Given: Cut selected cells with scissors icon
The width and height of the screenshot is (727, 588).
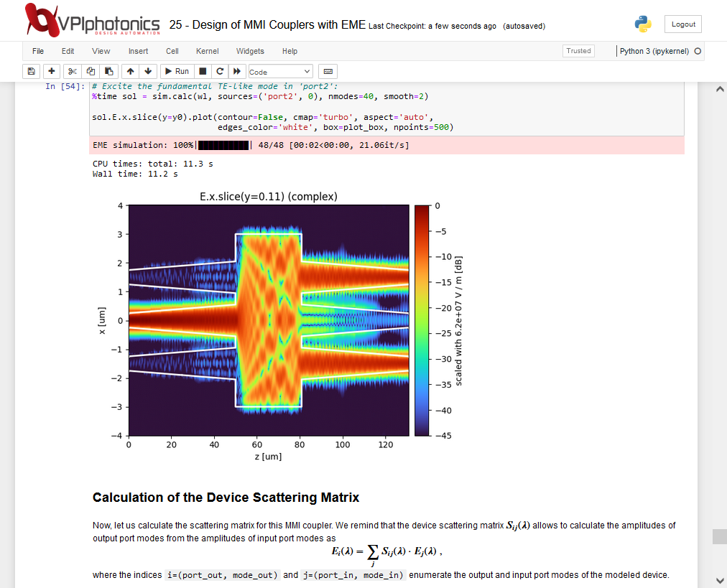Looking at the screenshot, I should pyautogui.click(x=72, y=71).
